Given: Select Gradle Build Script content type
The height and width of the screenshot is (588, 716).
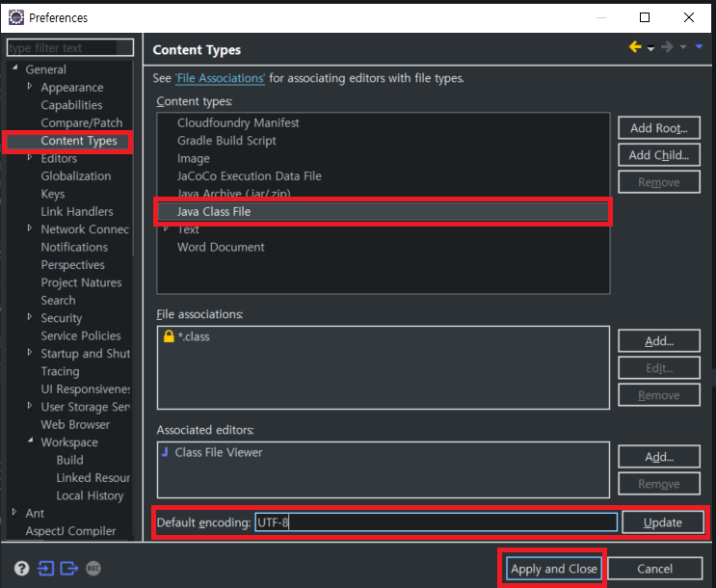Looking at the screenshot, I should click(227, 141).
